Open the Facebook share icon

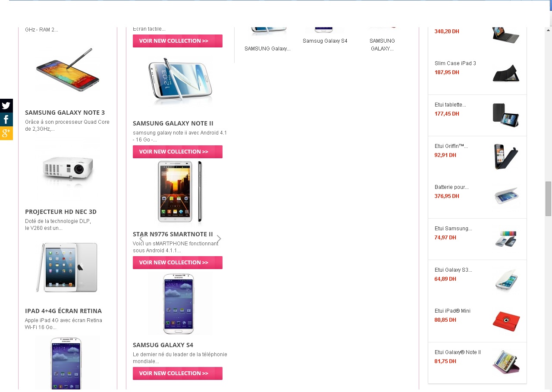click(x=6, y=119)
